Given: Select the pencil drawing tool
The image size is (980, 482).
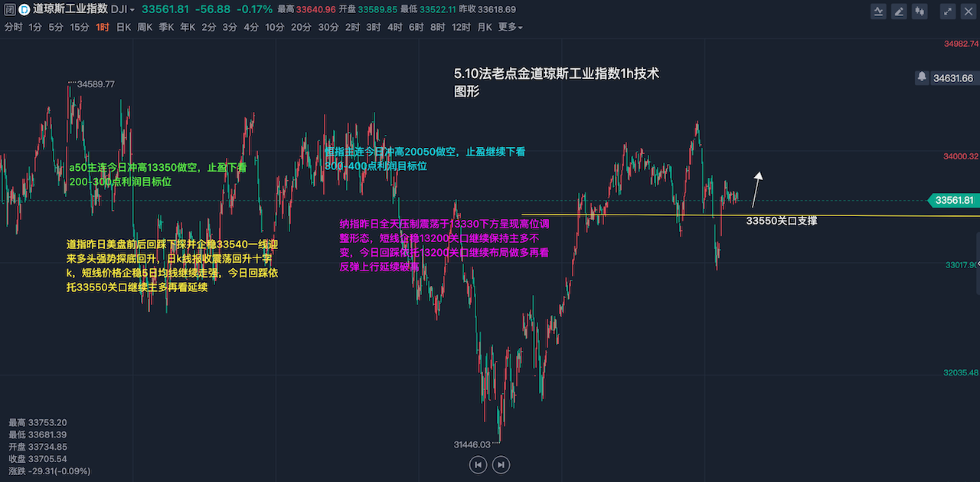Looking at the screenshot, I should [x=899, y=11].
